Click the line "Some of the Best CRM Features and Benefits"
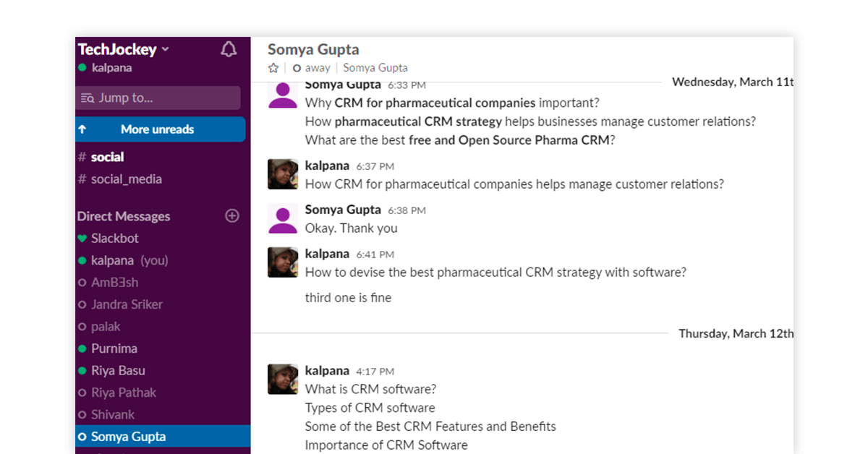 tap(431, 427)
